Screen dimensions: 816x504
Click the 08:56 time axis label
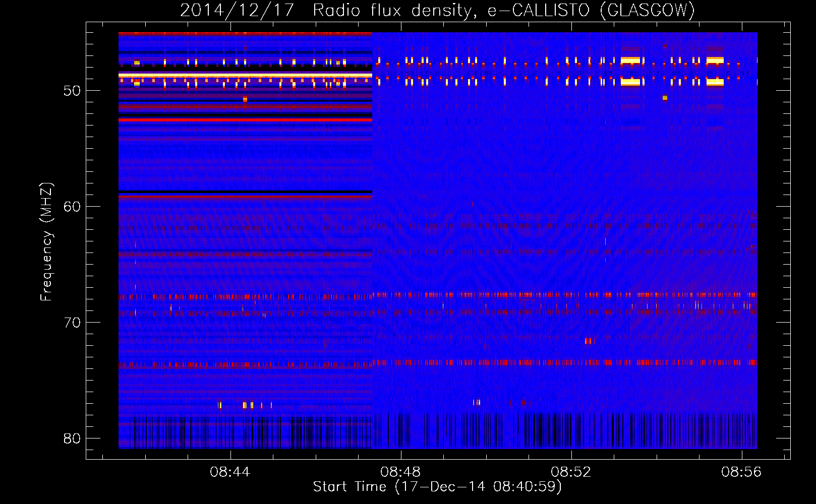pyautogui.click(x=741, y=472)
